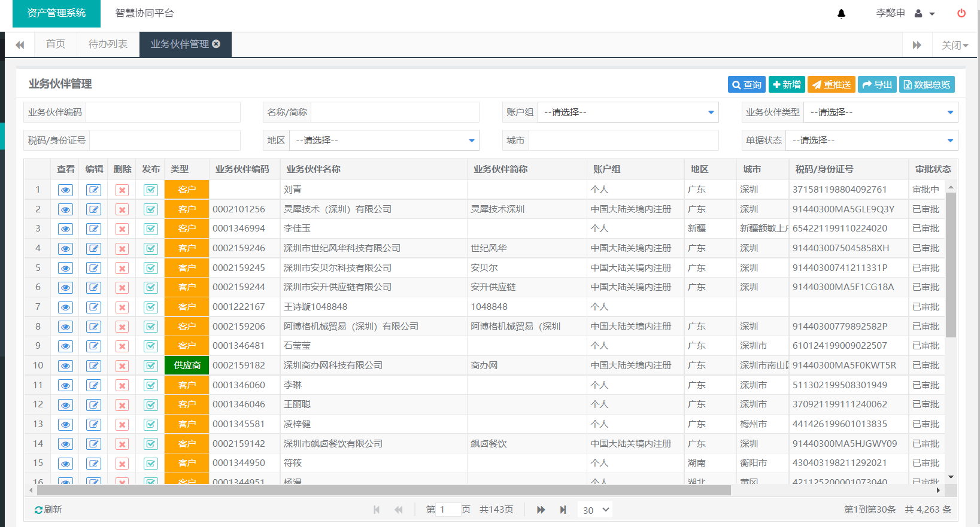This screenshot has height=527, width=980.
Task: Edit the 深圳市安升供应链有限公司 record
Action: point(94,287)
